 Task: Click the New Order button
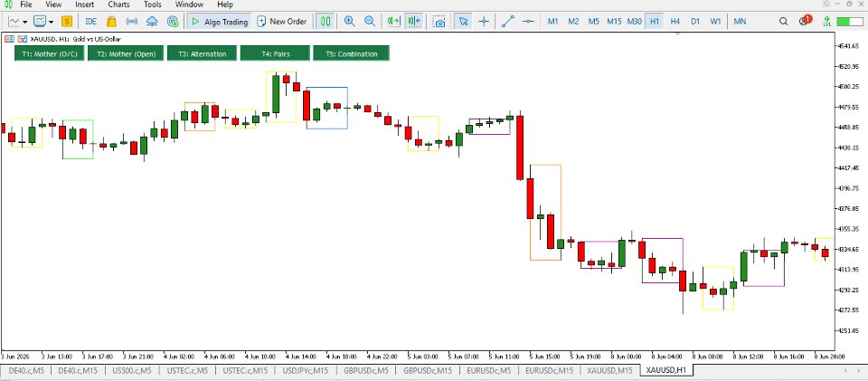point(282,22)
